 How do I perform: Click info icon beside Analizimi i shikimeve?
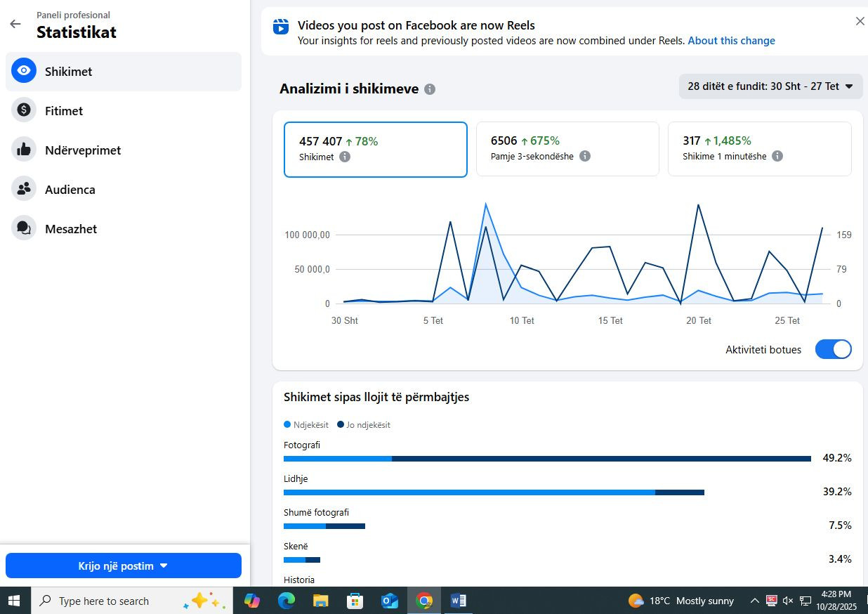[430, 89]
